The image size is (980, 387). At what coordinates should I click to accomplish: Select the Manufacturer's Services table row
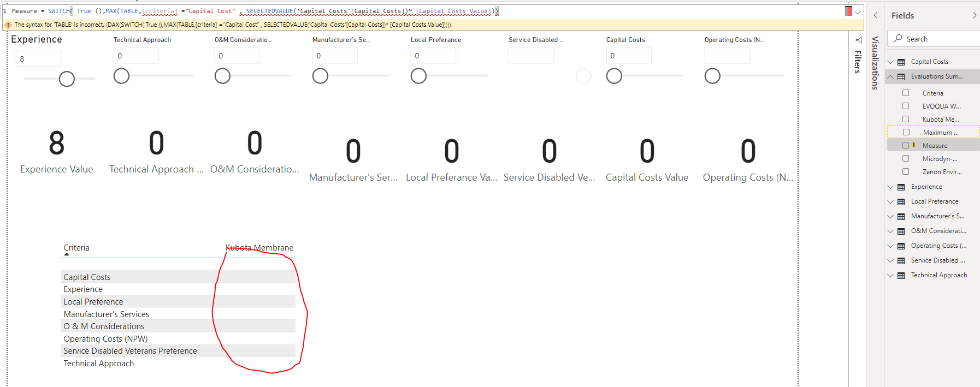click(x=178, y=314)
